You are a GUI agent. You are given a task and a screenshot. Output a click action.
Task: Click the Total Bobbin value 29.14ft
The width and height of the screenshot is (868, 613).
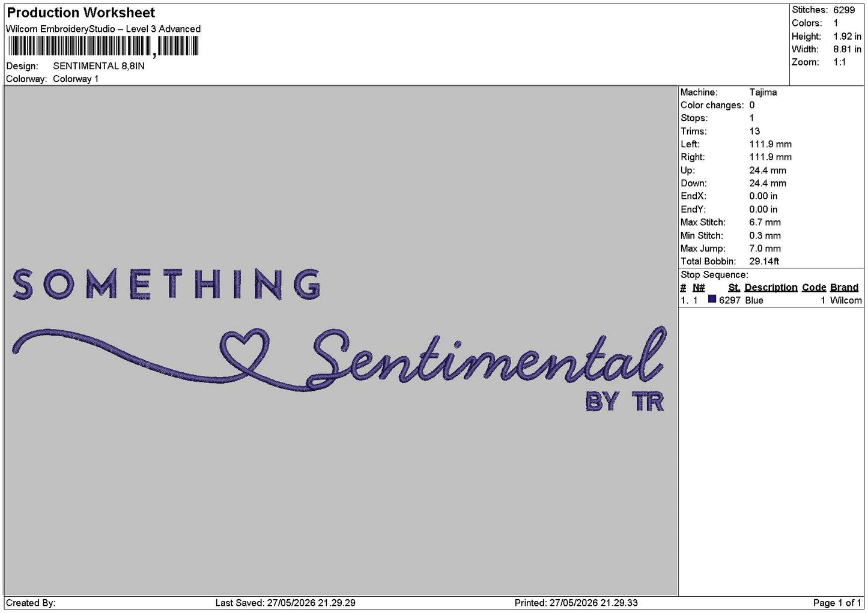pos(764,262)
